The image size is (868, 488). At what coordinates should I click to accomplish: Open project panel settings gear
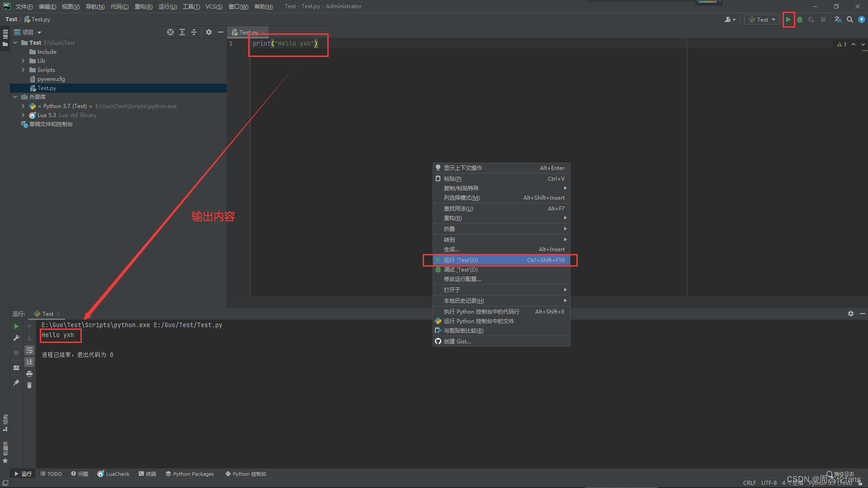click(209, 32)
